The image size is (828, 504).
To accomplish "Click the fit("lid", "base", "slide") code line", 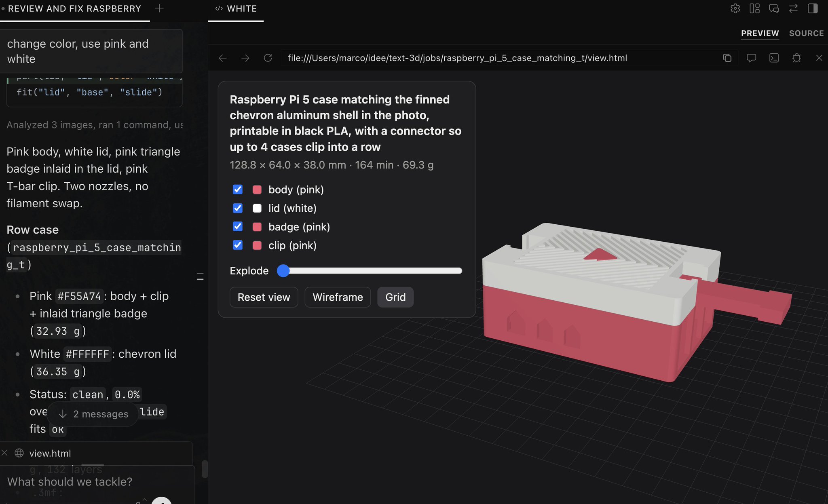I will [x=89, y=93].
